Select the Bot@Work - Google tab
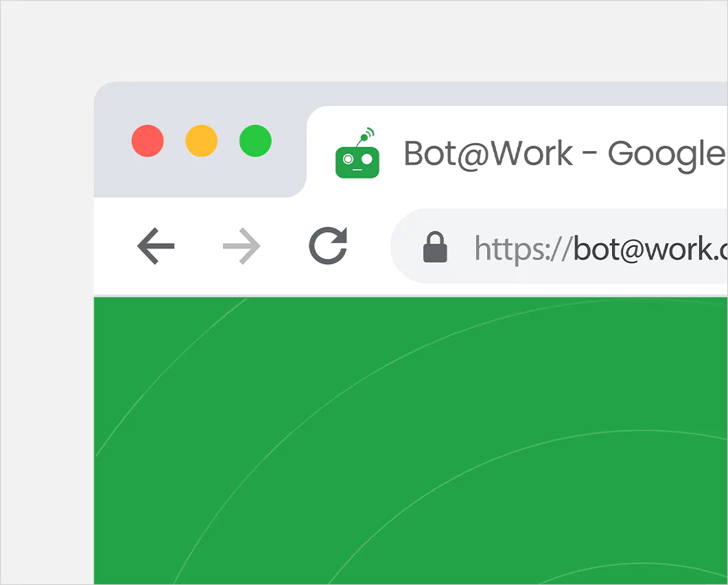This screenshot has width=728, height=585. [x=517, y=152]
